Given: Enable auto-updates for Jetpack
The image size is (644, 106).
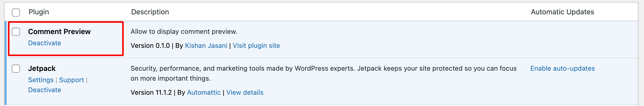Looking at the screenshot, I should 563,68.
